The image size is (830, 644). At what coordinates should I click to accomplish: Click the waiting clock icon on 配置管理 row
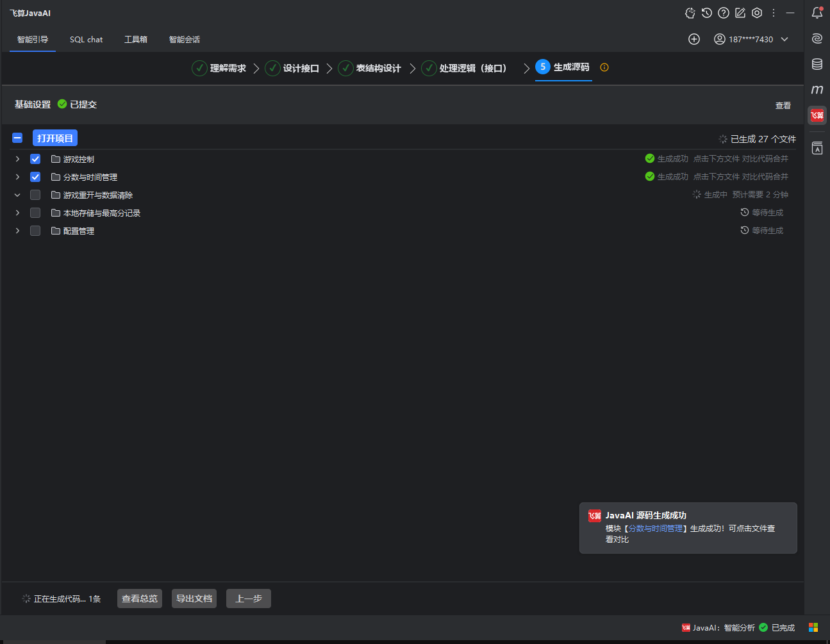pos(745,230)
